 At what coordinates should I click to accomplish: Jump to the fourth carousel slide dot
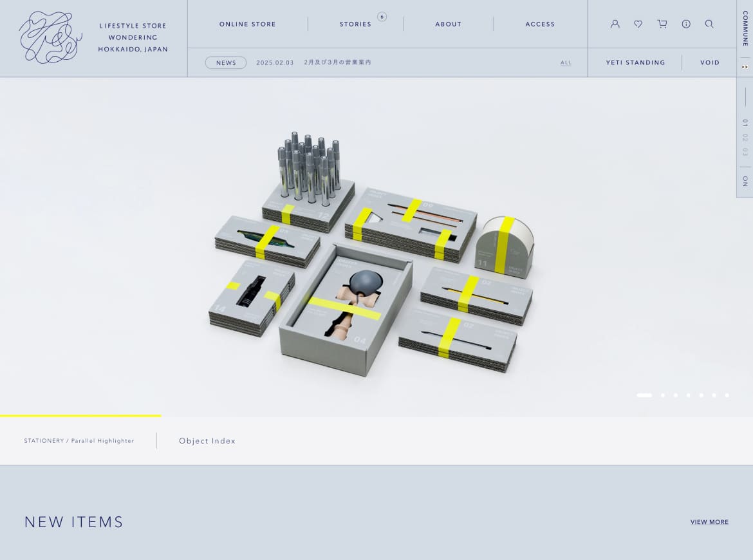click(x=689, y=395)
